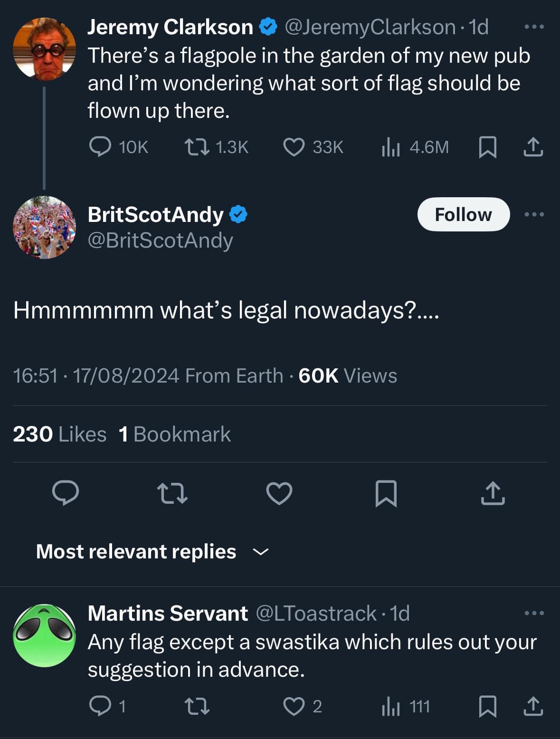
Task: View the 230 Likes list
Action: point(60,434)
